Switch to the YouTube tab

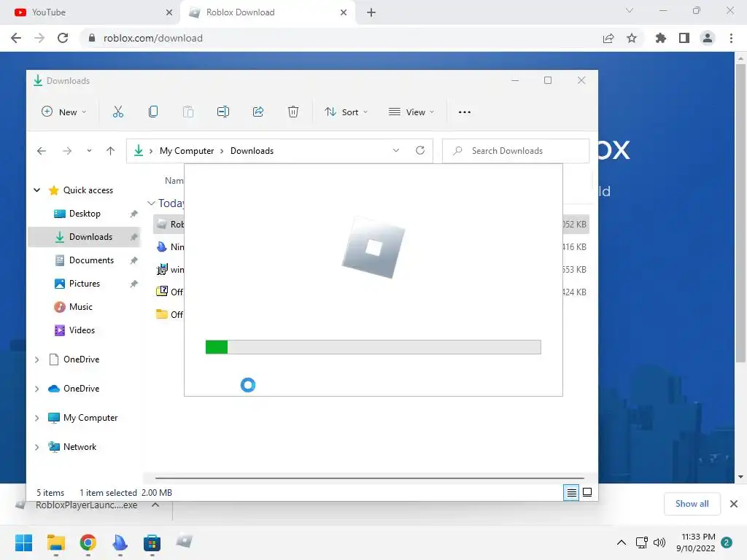point(90,12)
